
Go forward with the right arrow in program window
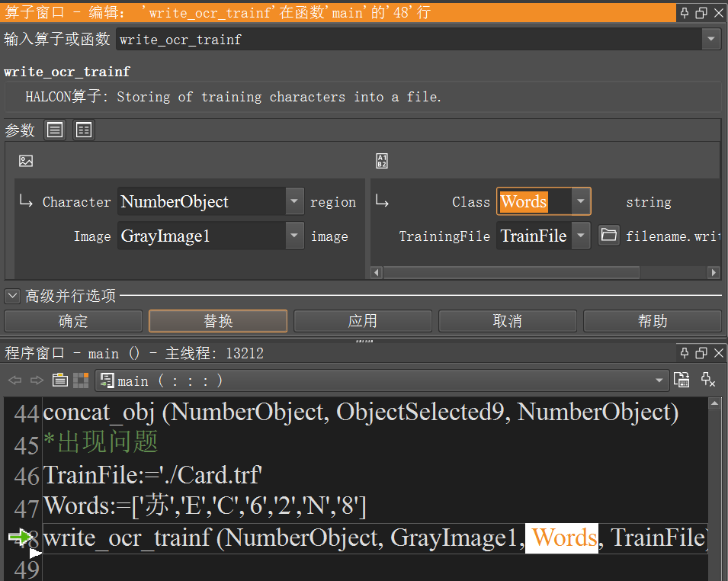click(37, 380)
